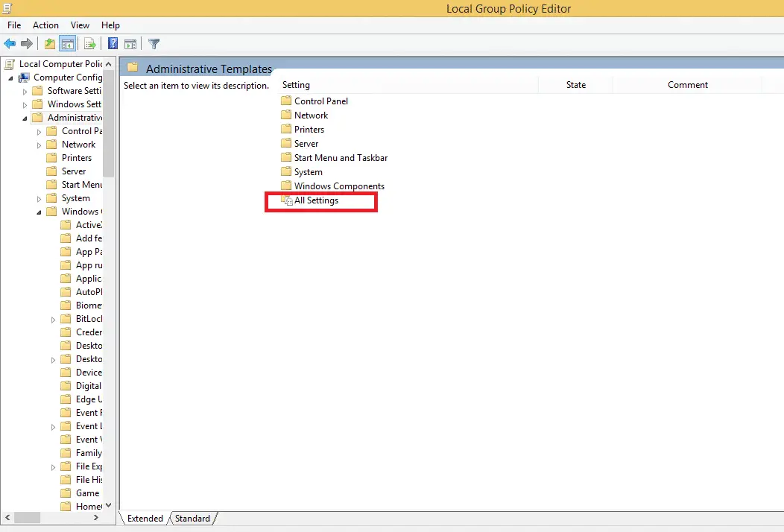Click the Computer Configuration computer icon in tree
Screen dimensions: 784x532
tap(24, 77)
